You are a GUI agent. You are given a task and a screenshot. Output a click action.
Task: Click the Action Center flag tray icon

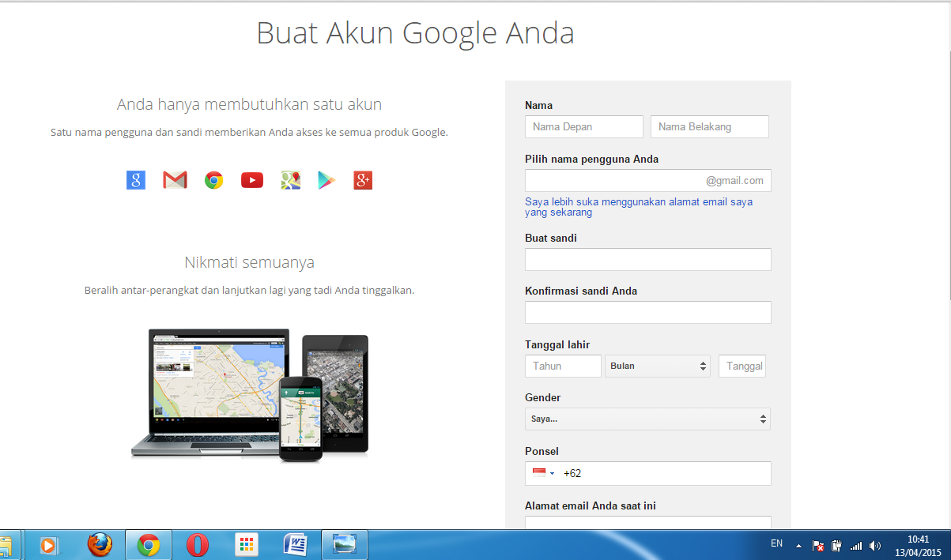tap(819, 546)
